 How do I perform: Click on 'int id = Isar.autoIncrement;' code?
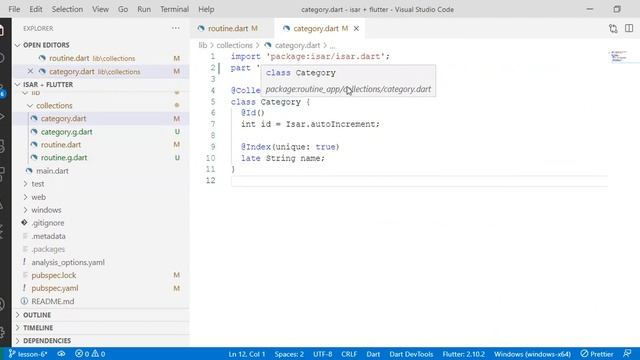[x=310, y=124]
